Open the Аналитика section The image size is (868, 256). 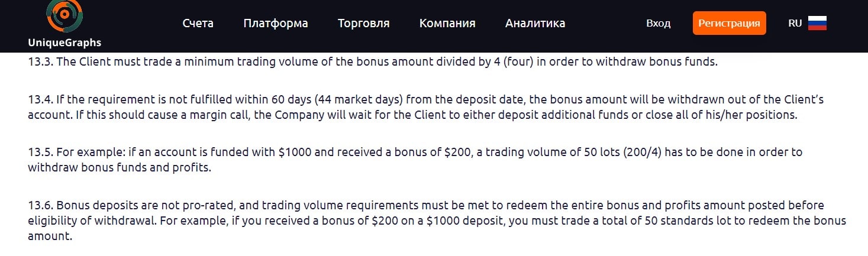(x=535, y=24)
